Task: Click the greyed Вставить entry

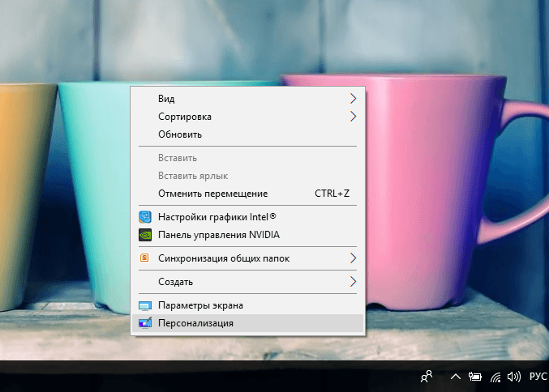Action: tap(248, 158)
